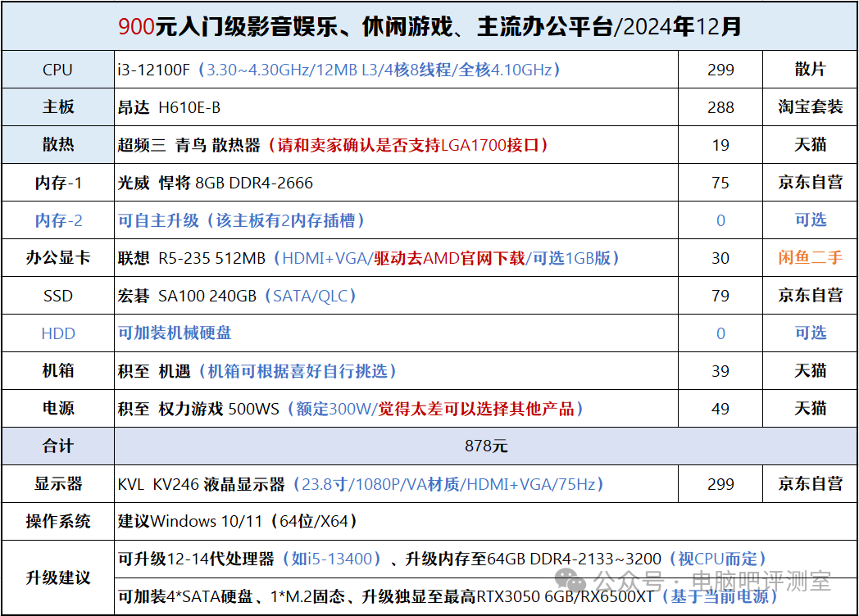Click '天猫' in the 散热 row
The image size is (859, 616).
[x=811, y=144]
